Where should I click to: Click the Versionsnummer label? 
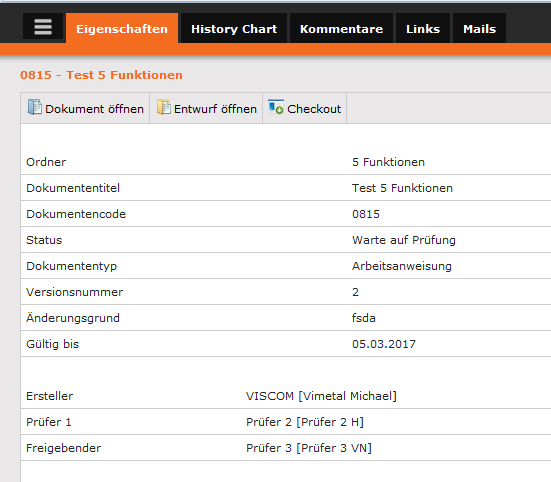coord(74,292)
